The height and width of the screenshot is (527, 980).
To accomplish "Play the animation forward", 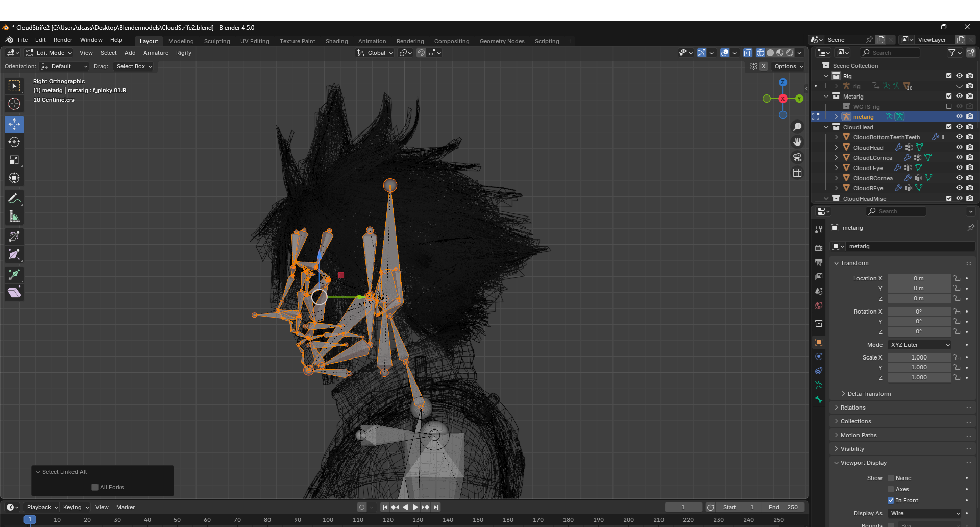I will click(x=415, y=507).
